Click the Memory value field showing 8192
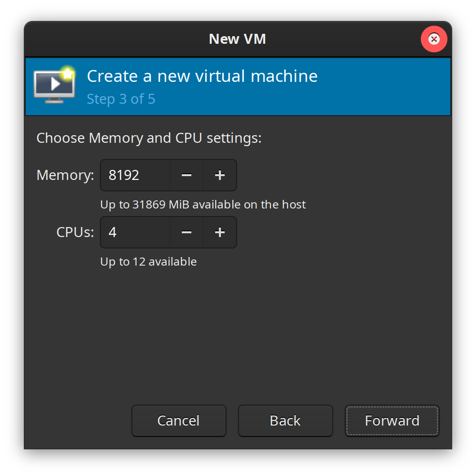This screenshot has width=476, height=476. [135, 175]
